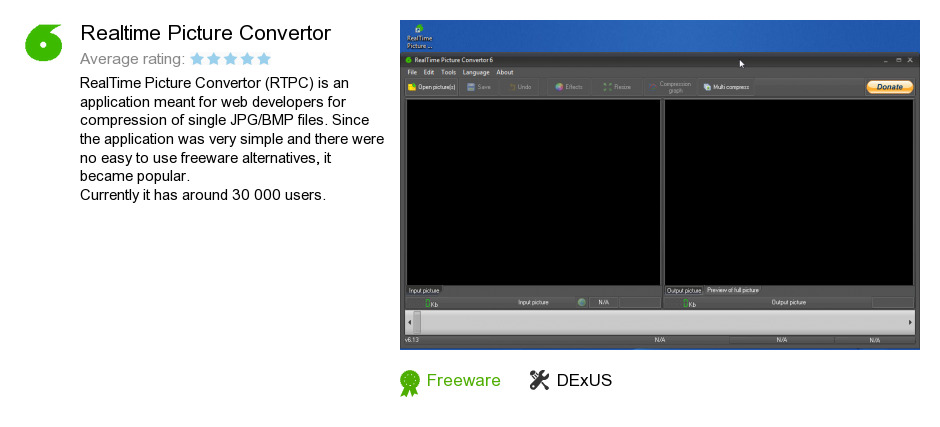Click the slider's right arrow
The height and width of the screenshot is (427, 940).
pos(910,322)
